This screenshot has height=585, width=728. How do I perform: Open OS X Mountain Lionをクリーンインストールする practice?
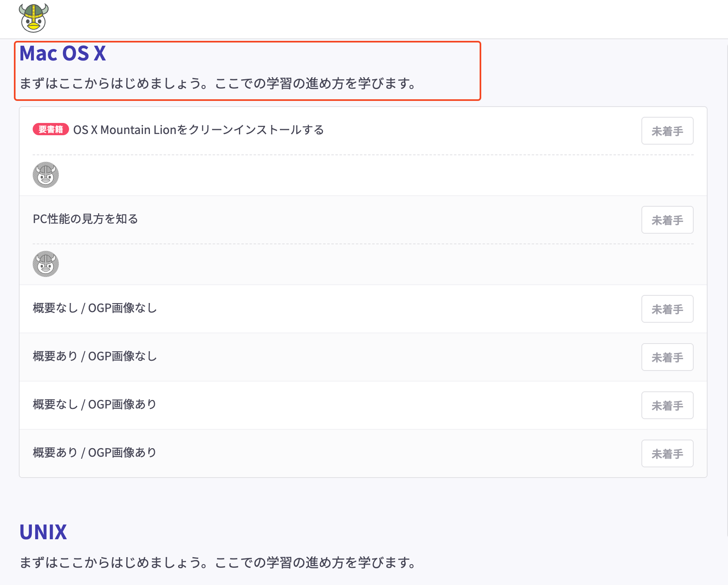click(x=199, y=130)
